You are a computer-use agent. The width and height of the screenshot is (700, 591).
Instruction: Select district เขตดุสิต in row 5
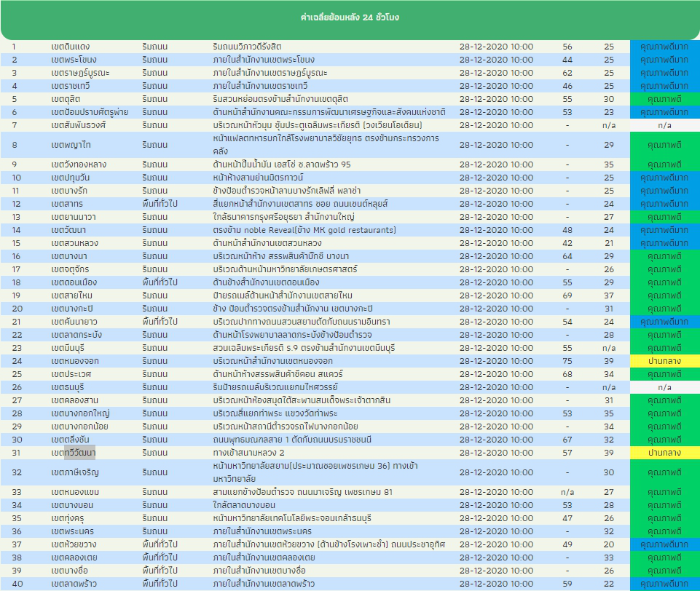coord(66,98)
